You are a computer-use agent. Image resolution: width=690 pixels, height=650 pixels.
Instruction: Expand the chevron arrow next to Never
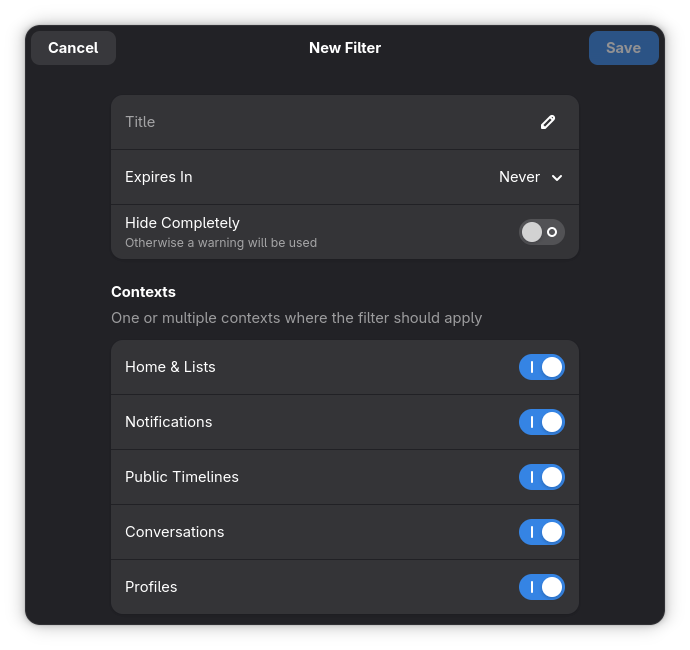click(x=557, y=178)
